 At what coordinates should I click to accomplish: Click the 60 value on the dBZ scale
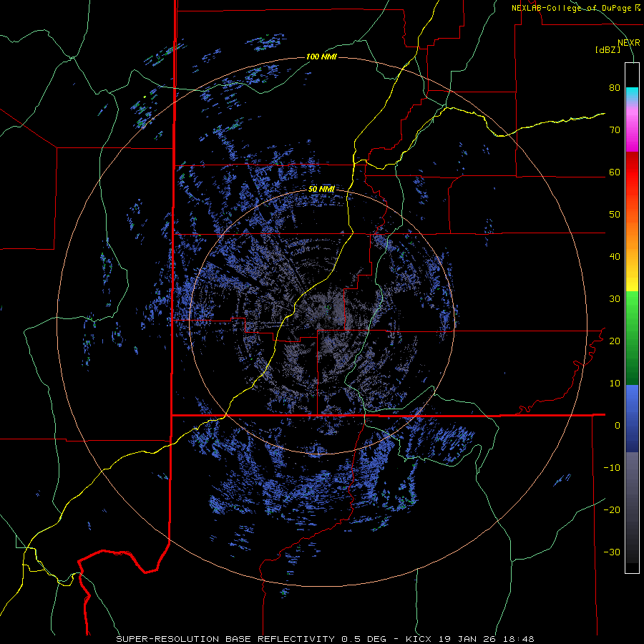(615, 172)
